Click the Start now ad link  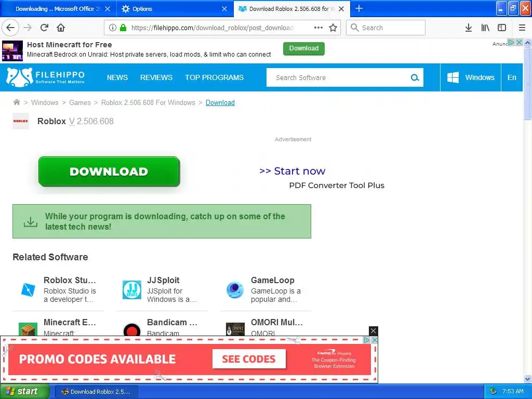click(292, 171)
